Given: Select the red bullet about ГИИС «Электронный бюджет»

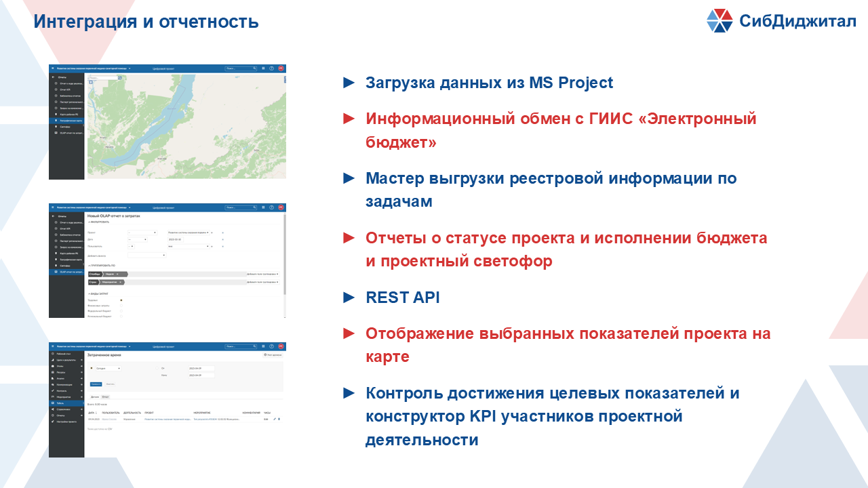Looking at the screenshot, I should [x=561, y=130].
